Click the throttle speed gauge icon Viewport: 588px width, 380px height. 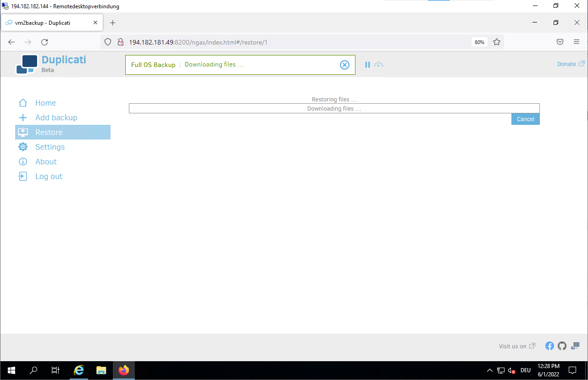[x=378, y=65]
